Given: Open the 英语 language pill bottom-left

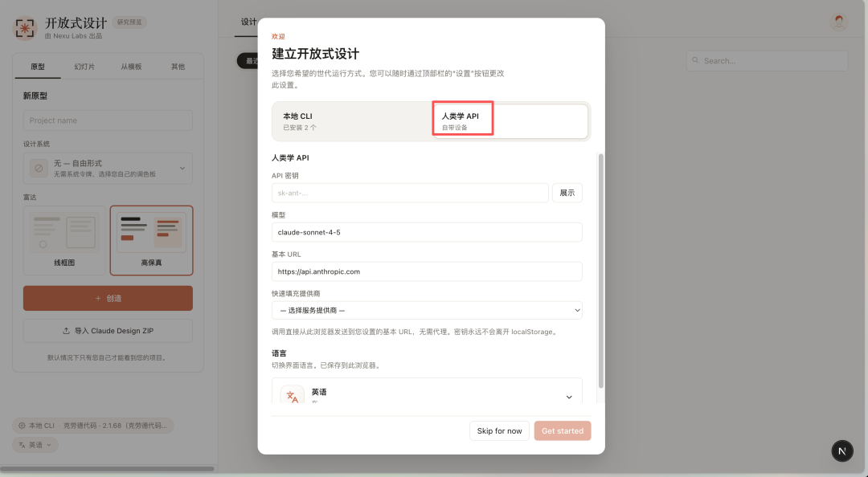Looking at the screenshot, I should pos(35,445).
